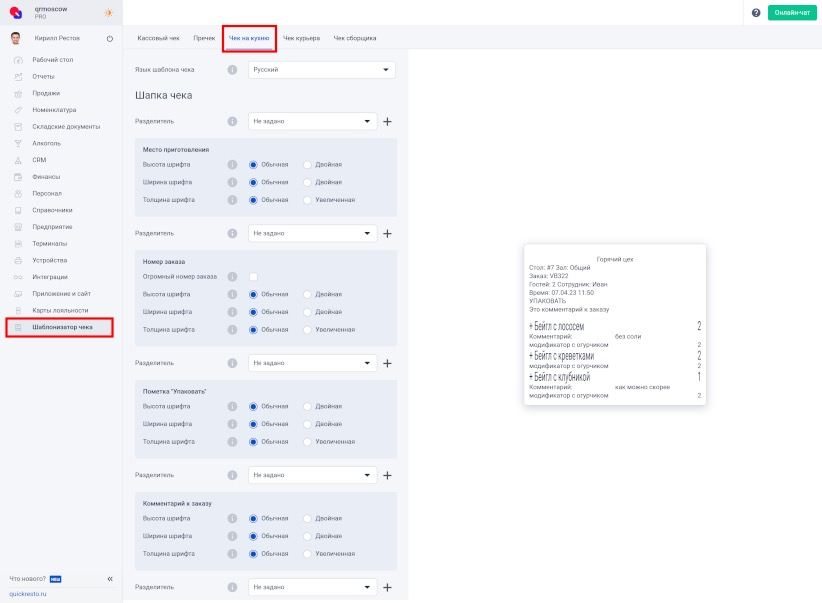Click the Финансы wallet icon

[x=18, y=177]
